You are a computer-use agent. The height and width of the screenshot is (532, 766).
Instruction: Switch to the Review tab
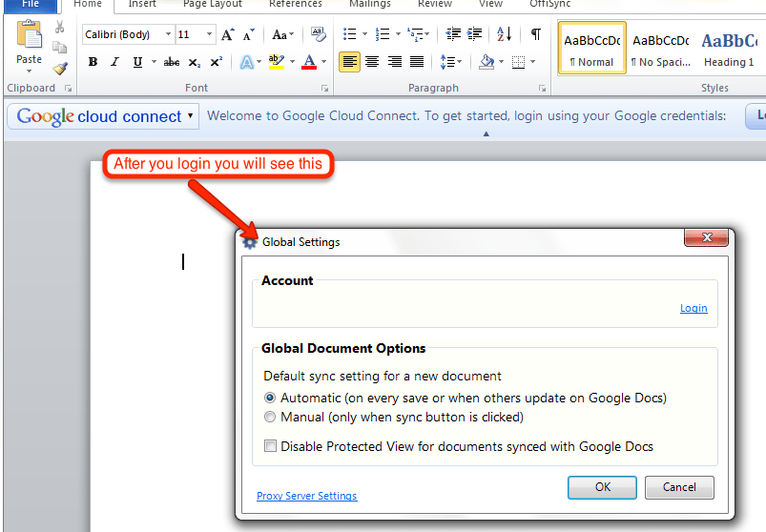pos(435,4)
